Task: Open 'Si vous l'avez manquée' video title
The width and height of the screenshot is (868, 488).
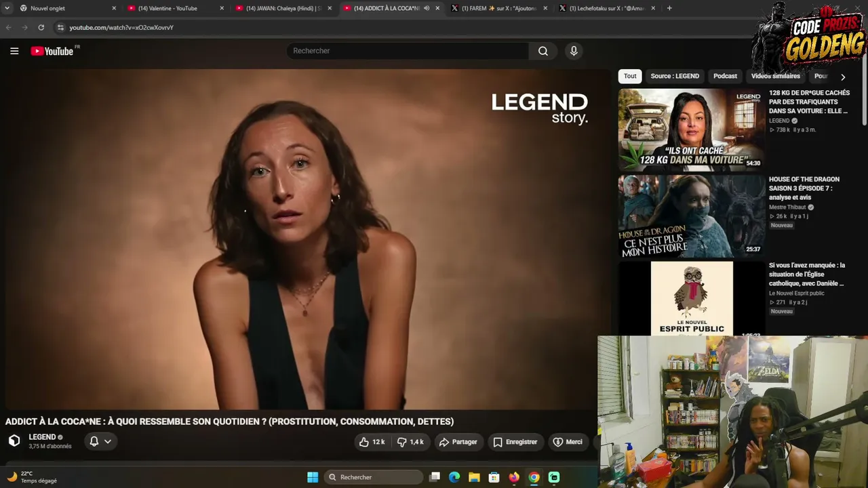Action: (x=807, y=274)
